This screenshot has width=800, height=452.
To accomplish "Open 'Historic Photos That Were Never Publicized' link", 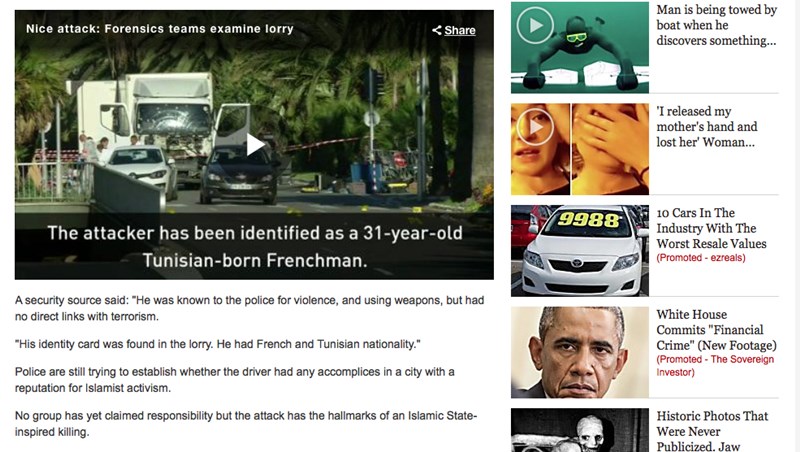I will click(x=712, y=431).
